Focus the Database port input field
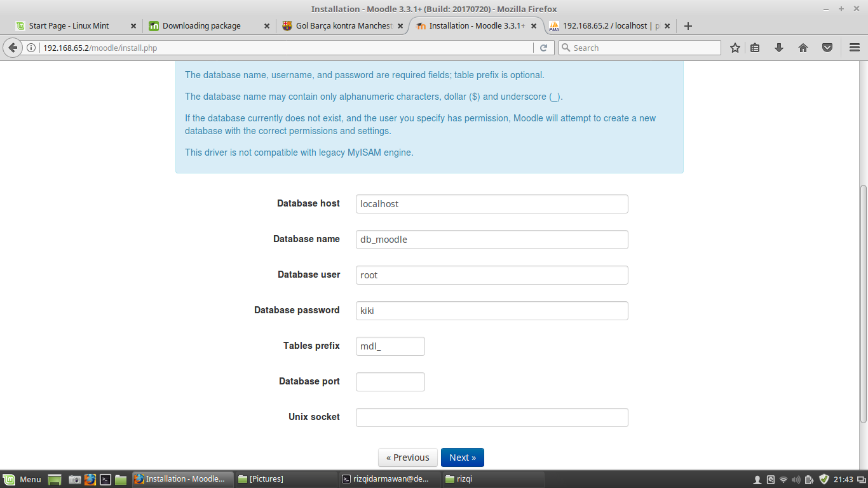Screen dimensions: 868x488 coord(390,381)
